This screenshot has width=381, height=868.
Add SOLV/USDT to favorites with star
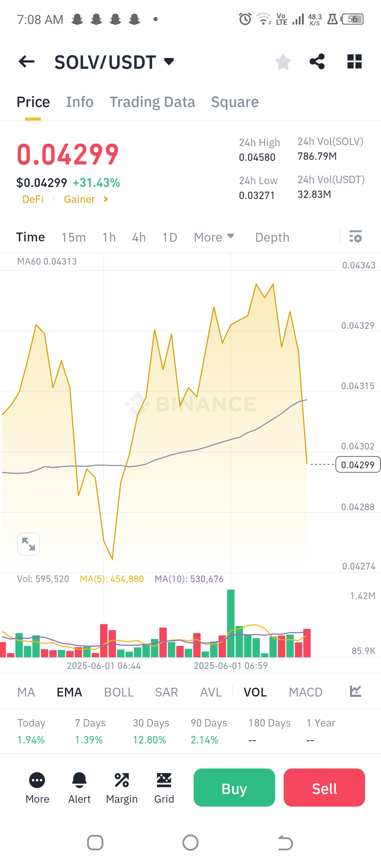tap(283, 62)
